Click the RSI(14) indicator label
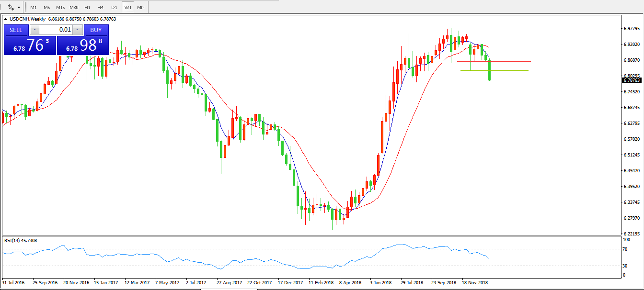Image resolution: width=644 pixels, height=290 pixels. [x=21, y=241]
